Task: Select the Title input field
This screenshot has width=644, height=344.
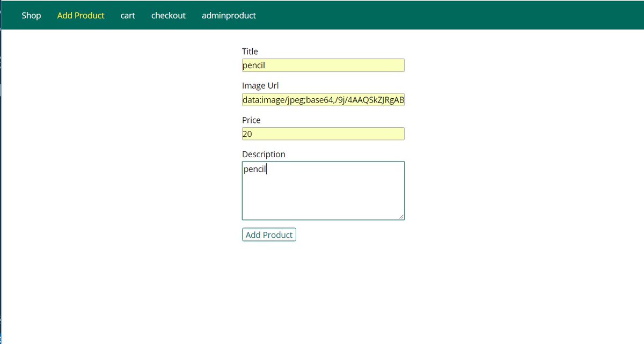Action: (x=323, y=65)
